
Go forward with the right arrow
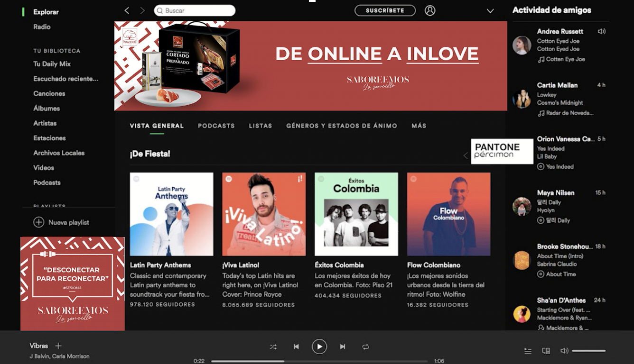pyautogui.click(x=142, y=10)
